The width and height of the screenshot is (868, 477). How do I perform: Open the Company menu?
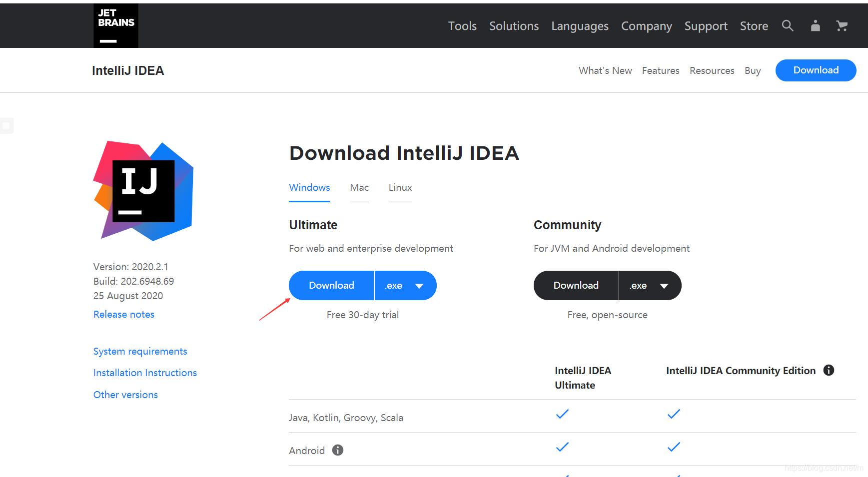coord(646,26)
